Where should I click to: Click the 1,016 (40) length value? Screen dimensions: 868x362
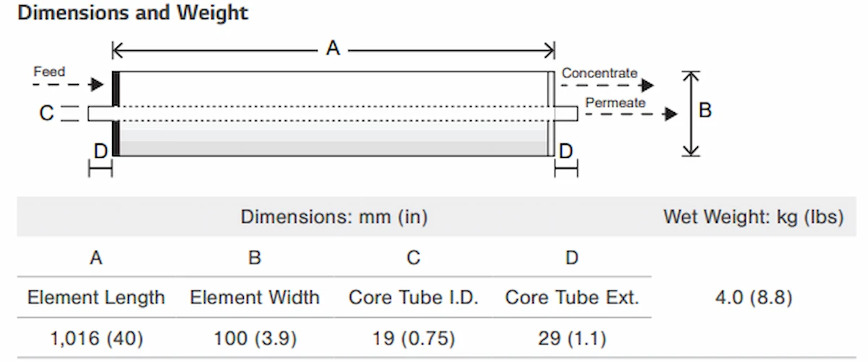(x=96, y=337)
